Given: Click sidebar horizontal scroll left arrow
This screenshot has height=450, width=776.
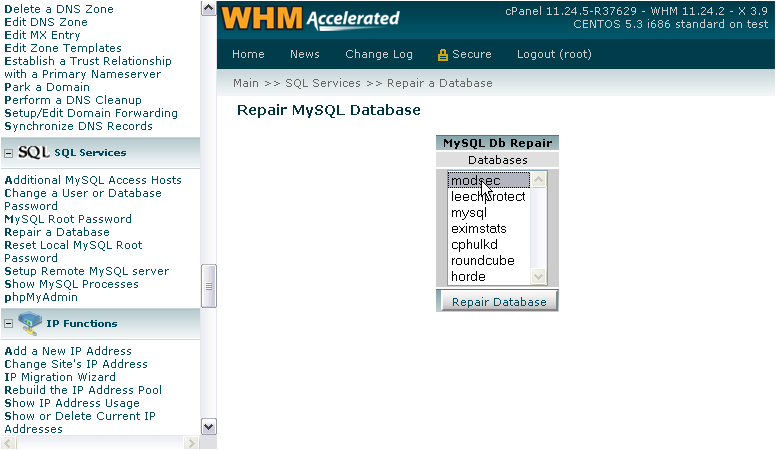Looking at the screenshot, I should click(8, 443).
